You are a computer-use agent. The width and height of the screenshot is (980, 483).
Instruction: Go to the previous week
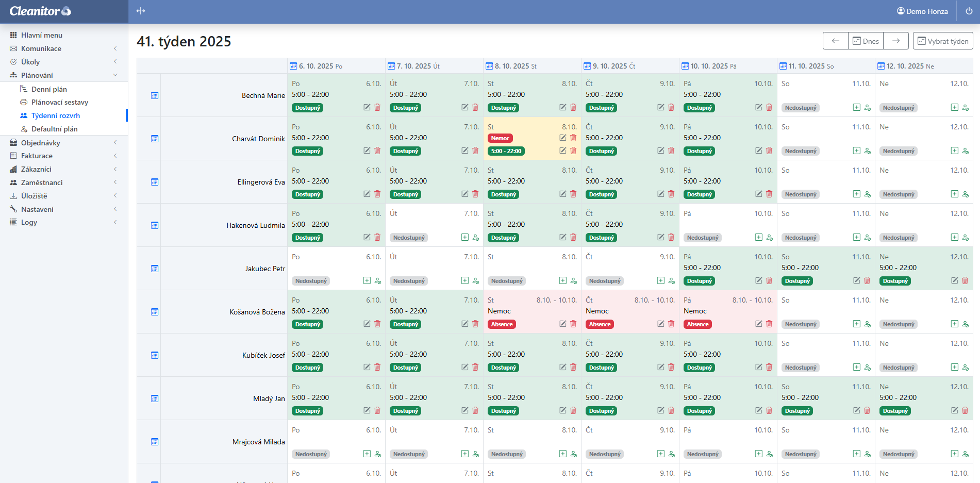(836, 41)
